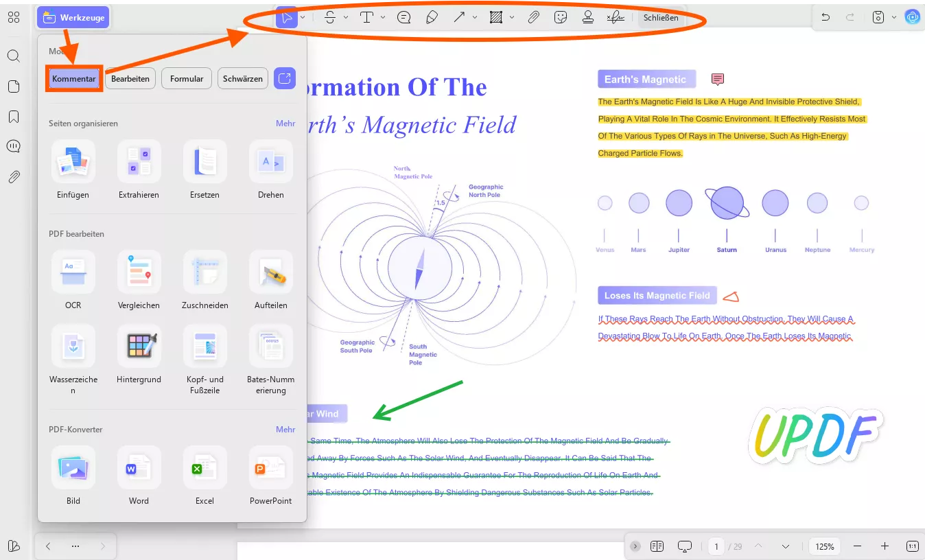Select the text comment T tool

pyautogui.click(x=366, y=17)
